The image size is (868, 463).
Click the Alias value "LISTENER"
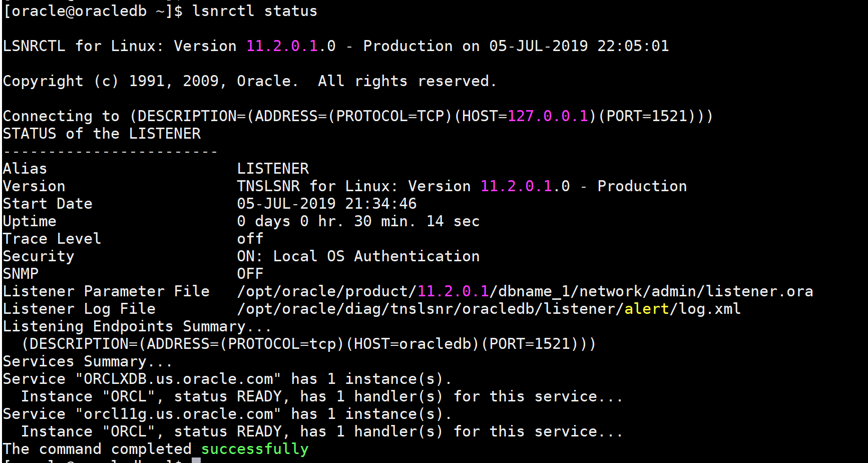point(273,169)
